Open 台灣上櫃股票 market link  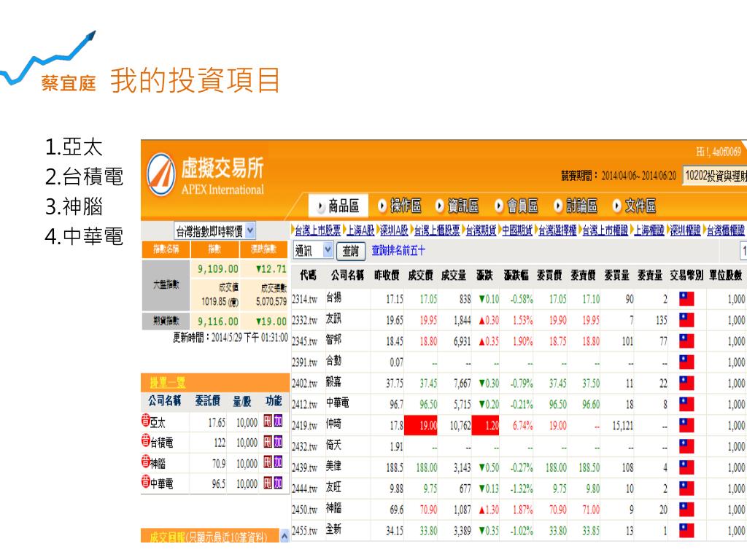click(x=437, y=230)
